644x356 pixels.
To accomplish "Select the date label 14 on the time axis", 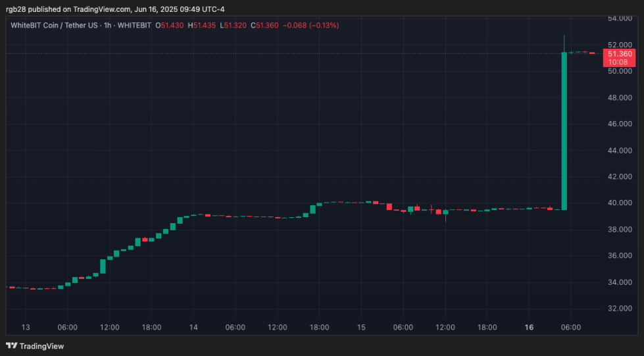I will 193,327.
